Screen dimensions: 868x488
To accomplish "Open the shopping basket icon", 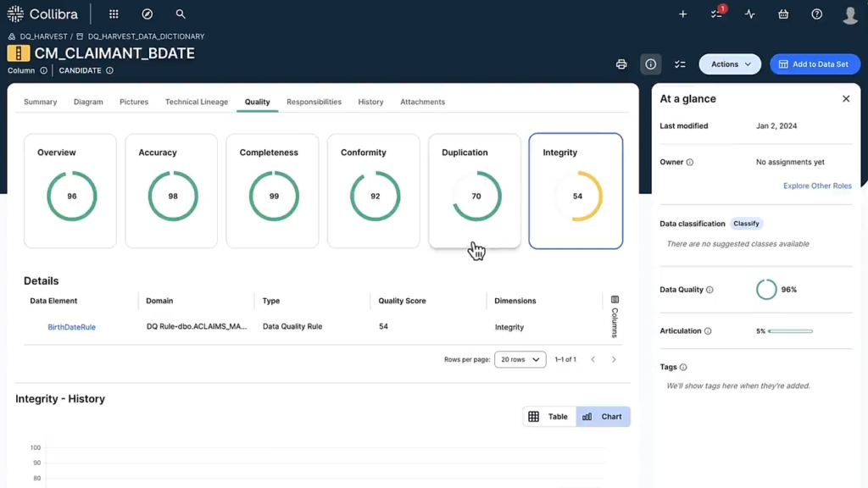I will tap(783, 14).
